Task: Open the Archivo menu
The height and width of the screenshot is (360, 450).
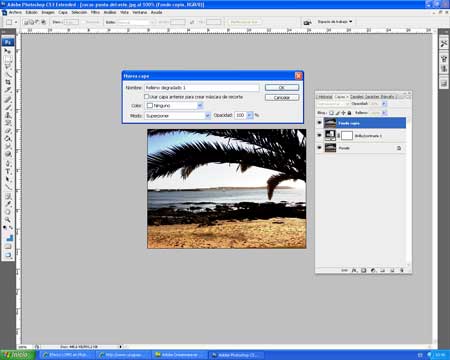Action: click(15, 12)
